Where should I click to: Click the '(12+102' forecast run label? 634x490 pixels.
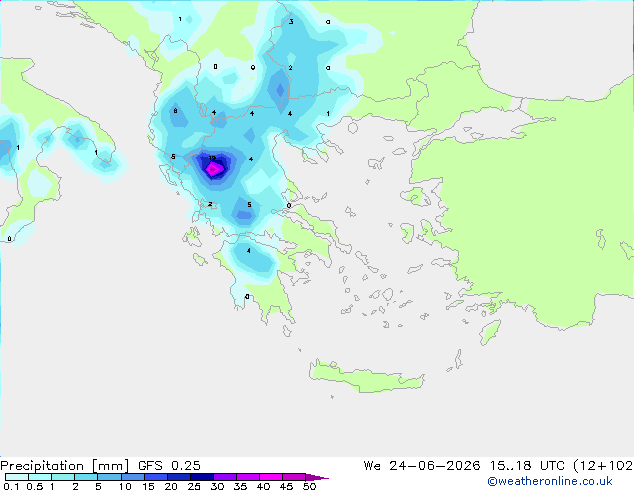pos(603,466)
